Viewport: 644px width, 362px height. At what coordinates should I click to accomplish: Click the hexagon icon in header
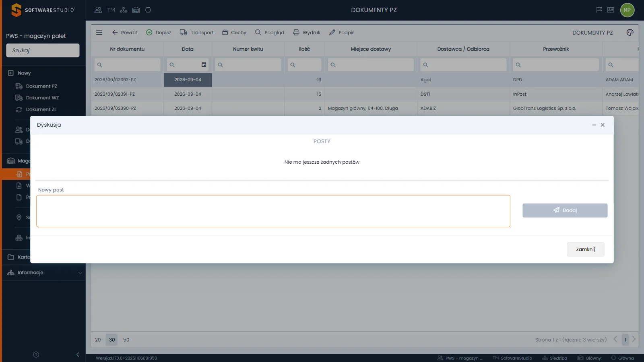(148, 10)
